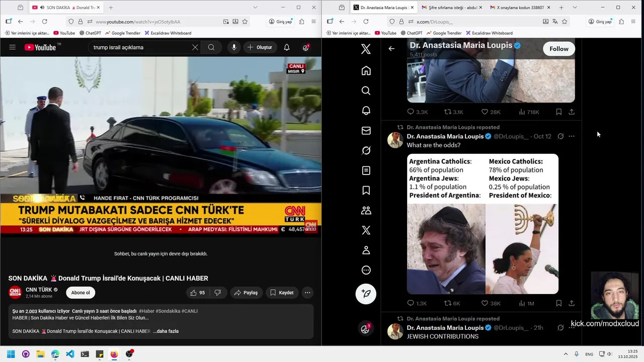Switch to the X onaylama kodun tab
Screen dimensions: 644x362
click(x=520, y=8)
